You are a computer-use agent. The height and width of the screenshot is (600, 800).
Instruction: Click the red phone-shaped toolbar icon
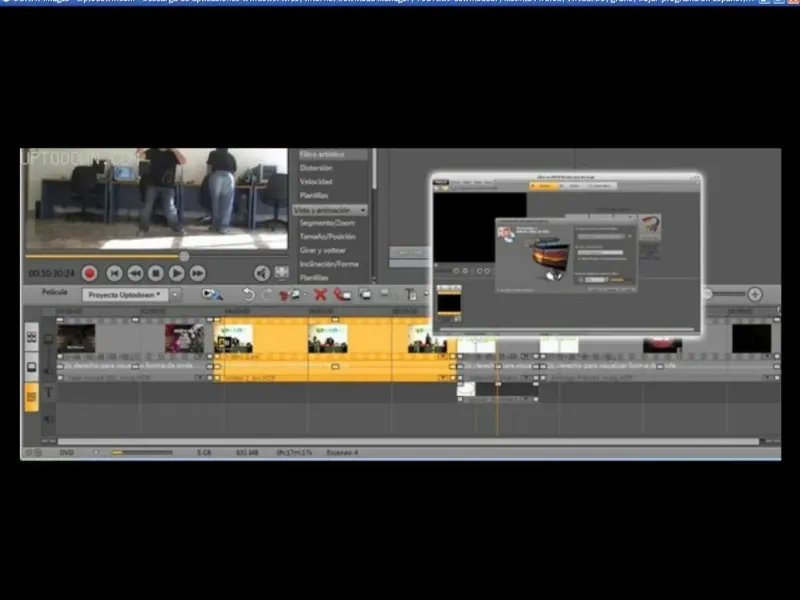[x=342, y=294]
